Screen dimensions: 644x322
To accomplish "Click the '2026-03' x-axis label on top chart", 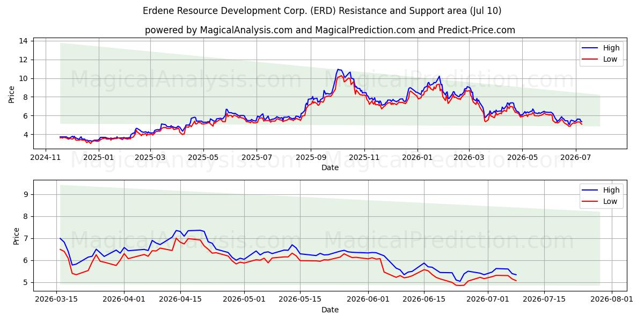I will [x=469, y=158].
